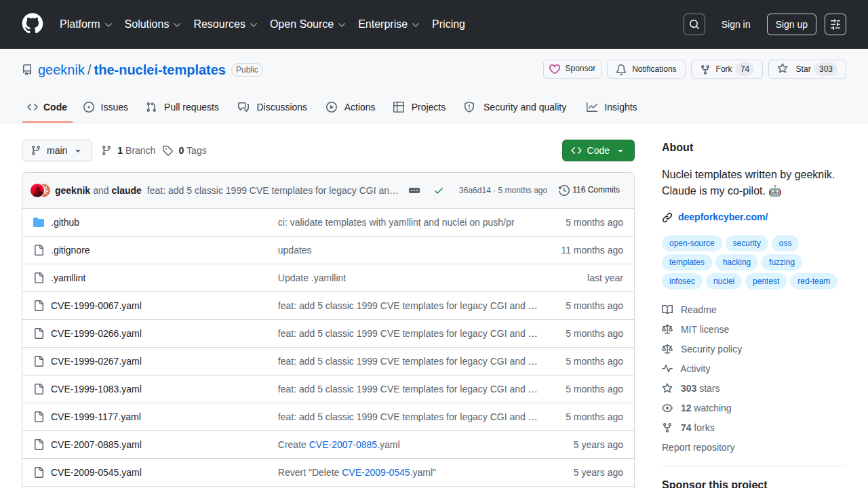Image resolution: width=868 pixels, height=488 pixels.
Task: Click the scale icon next to MIT license
Action: click(667, 329)
